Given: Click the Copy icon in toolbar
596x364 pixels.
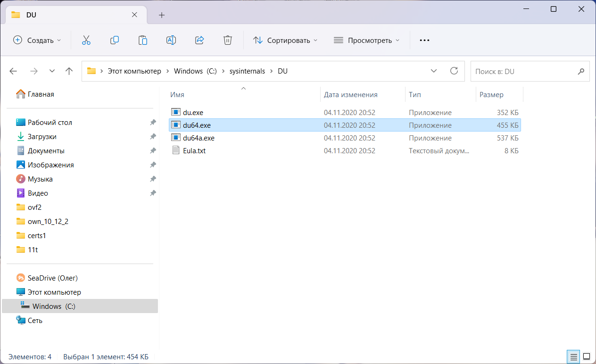Looking at the screenshot, I should (114, 40).
